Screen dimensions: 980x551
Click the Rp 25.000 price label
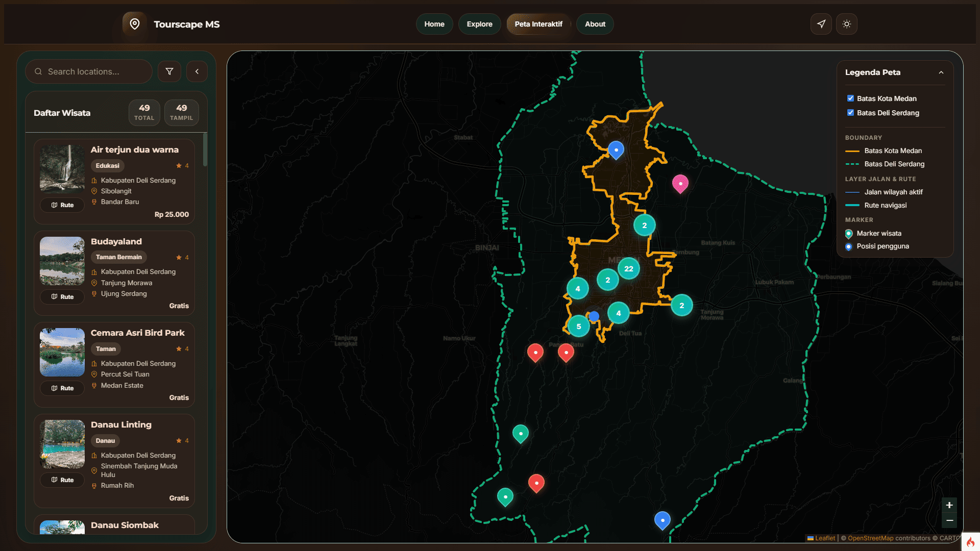[x=171, y=214]
